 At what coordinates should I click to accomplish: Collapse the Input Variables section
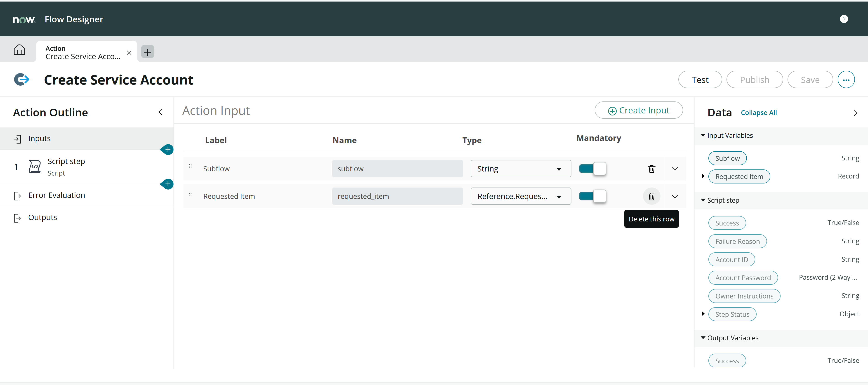point(703,135)
